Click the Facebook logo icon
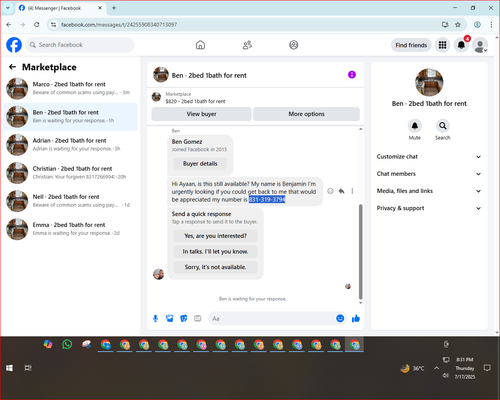The image size is (500, 400). coord(14,45)
